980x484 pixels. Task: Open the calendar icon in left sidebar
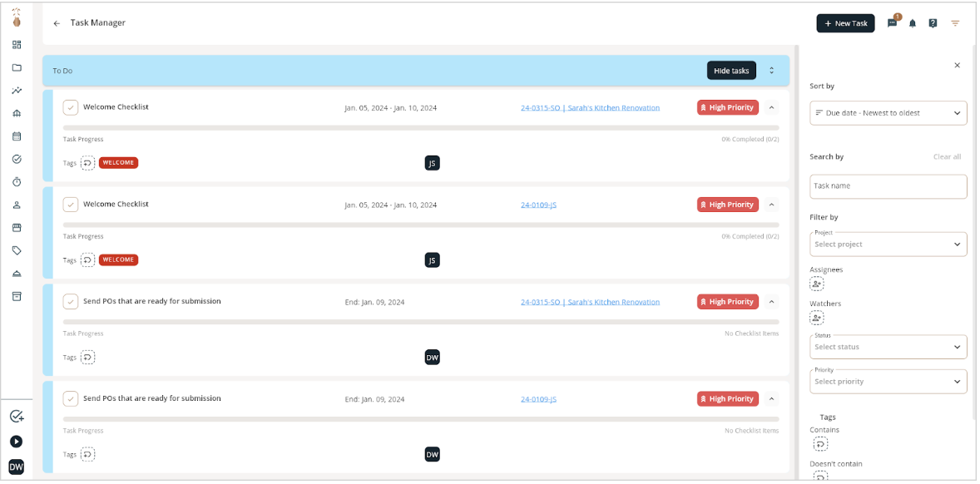[x=17, y=136]
